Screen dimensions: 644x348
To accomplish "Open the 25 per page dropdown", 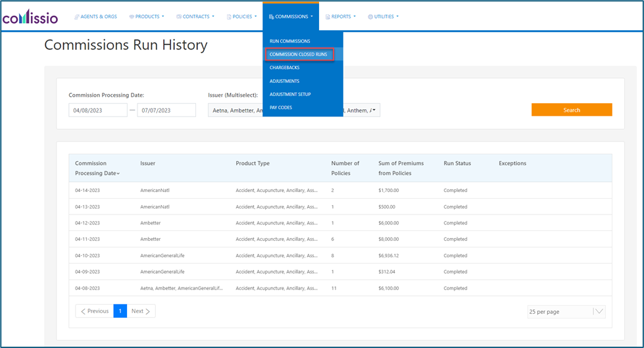I will click(x=566, y=312).
